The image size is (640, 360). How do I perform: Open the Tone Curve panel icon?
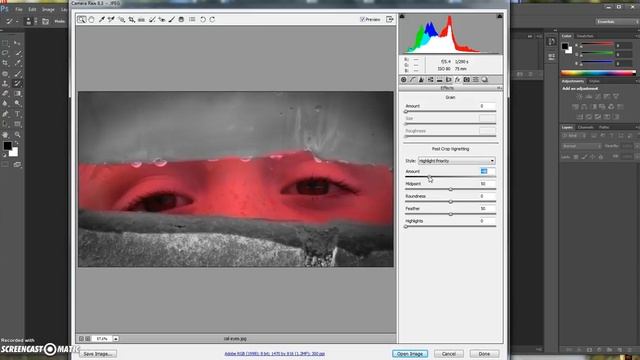pyautogui.click(x=413, y=80)
